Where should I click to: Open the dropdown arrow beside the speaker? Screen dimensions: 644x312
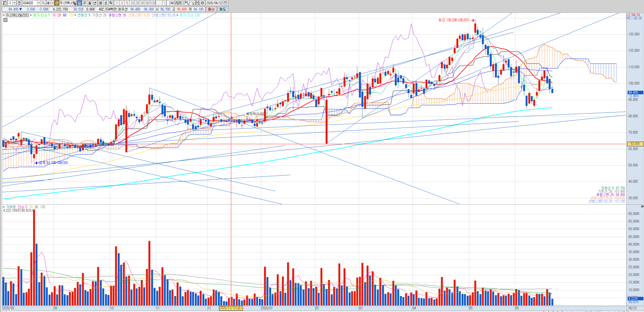point(52,3)
